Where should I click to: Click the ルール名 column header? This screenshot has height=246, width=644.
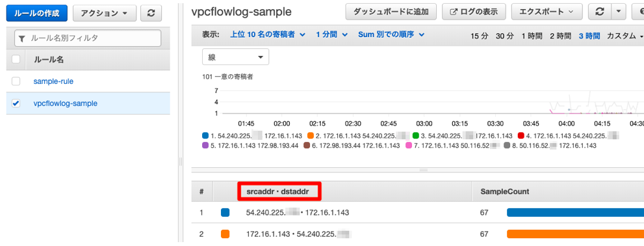click(49, 60)
